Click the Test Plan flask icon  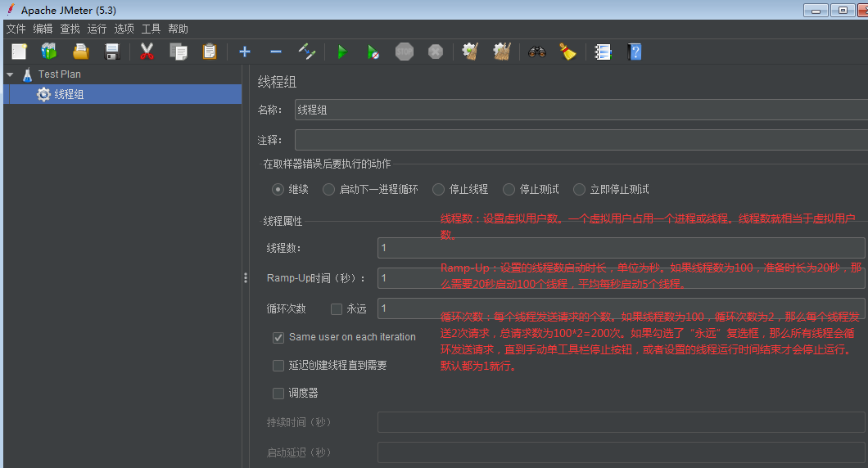click(x=27, y=74)
